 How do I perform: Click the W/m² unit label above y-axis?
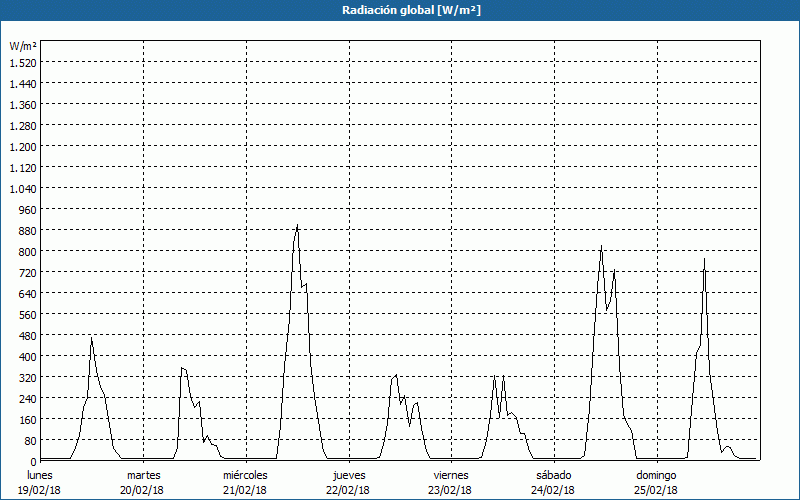[x=23, y=46]
